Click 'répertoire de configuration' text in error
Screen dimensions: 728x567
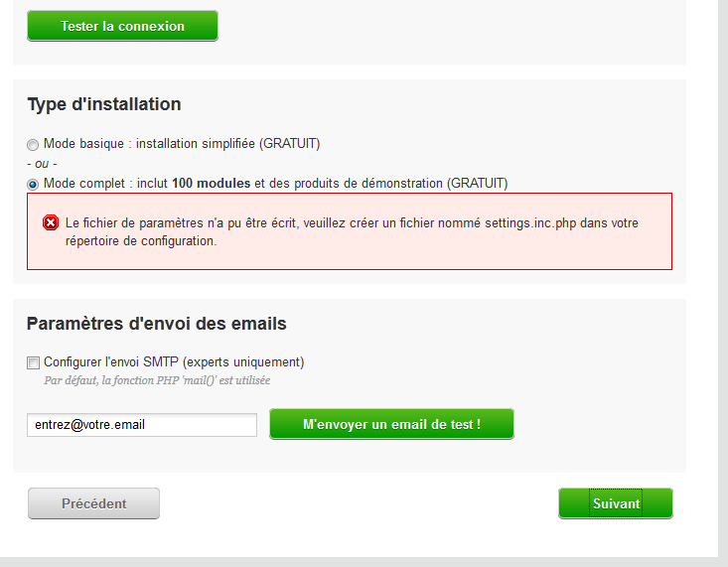point(140,240)
